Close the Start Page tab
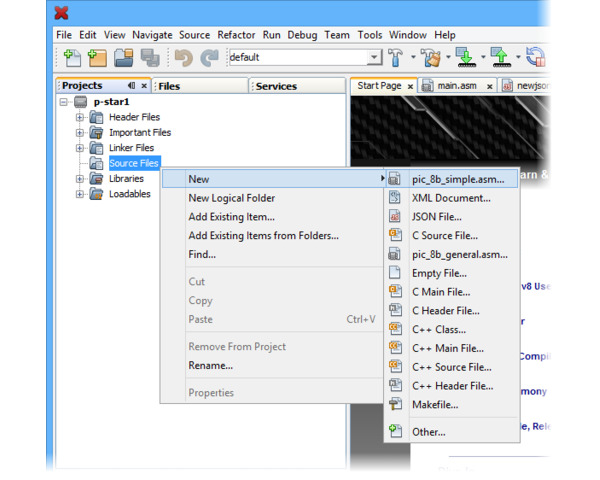600x480 pixels. tap(409, 86)
